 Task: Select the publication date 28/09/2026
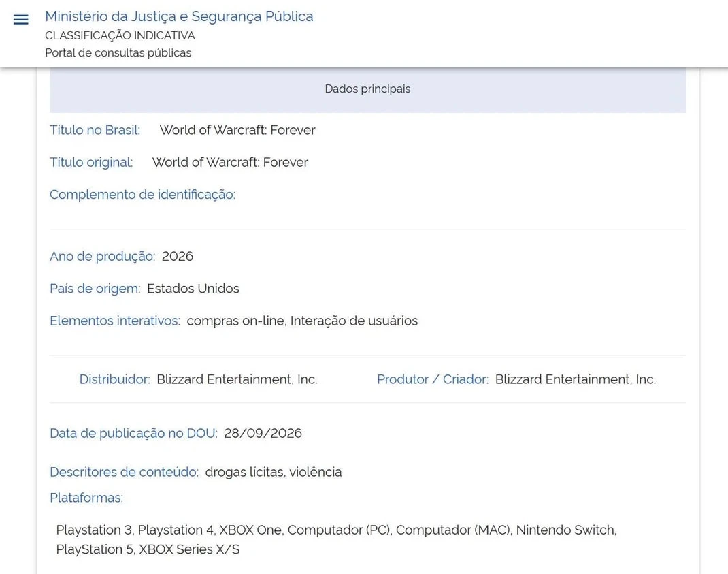(x=263, y=433)
